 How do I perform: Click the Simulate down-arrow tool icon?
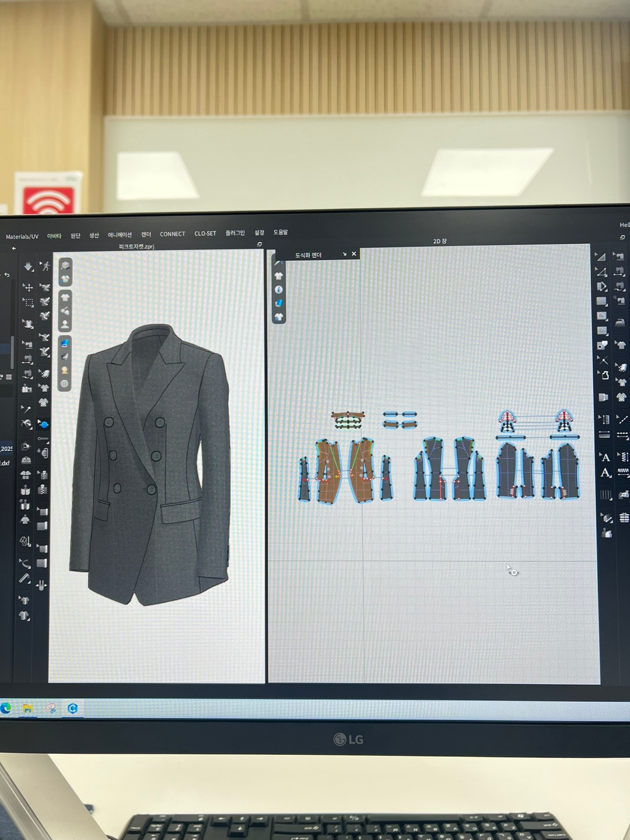(28, 267)
